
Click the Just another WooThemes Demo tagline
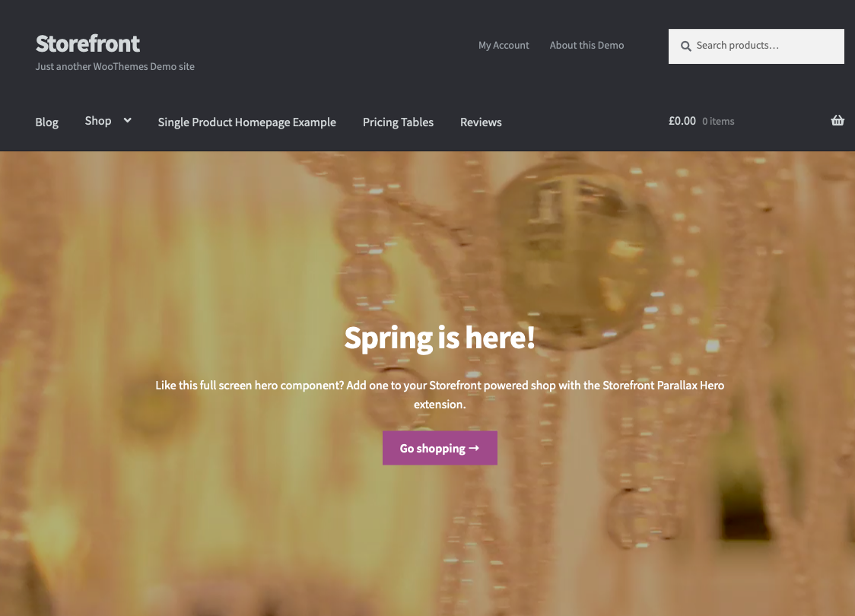click(x=115, y=66)
